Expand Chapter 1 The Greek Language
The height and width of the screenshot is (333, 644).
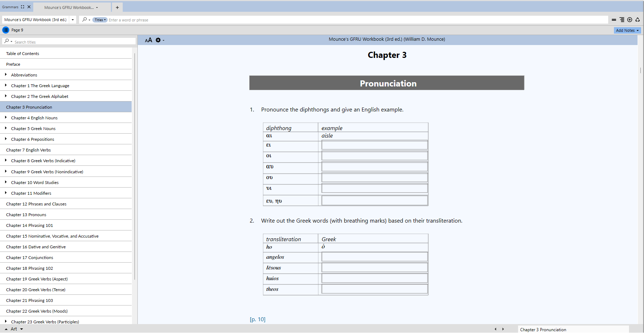6,85
